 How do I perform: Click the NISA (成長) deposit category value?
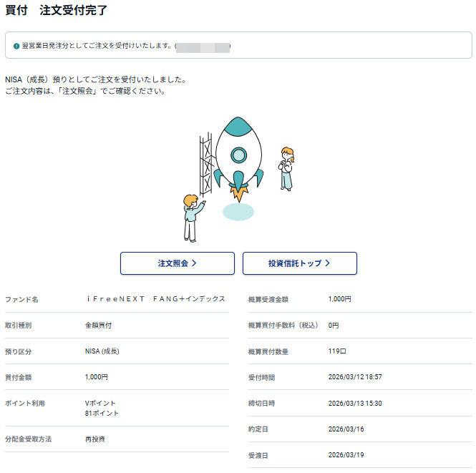[102, 351]
